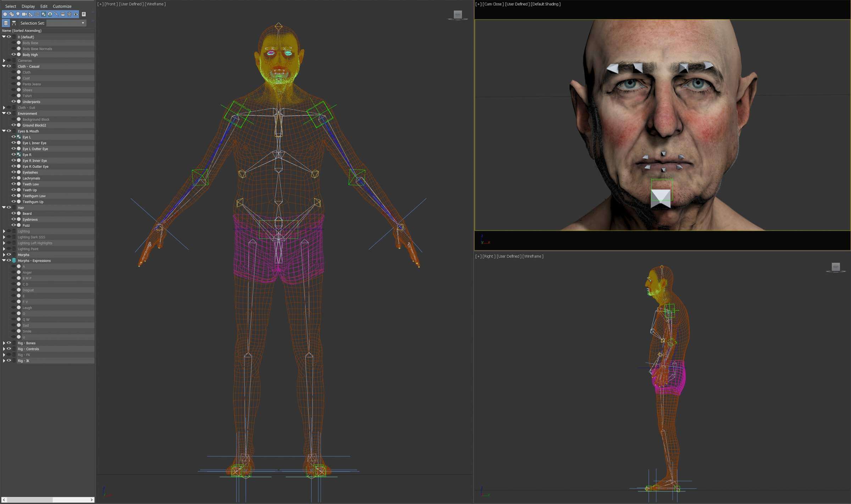Collapse the Morphs - Expressions layer

click(x=4, y=261)
